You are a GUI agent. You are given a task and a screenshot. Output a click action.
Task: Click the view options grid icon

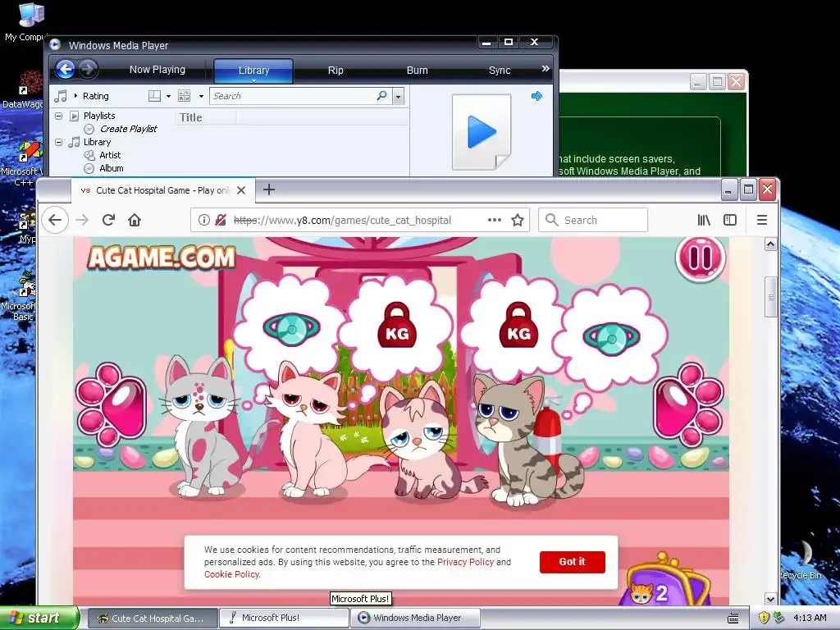tap(185, 96)
